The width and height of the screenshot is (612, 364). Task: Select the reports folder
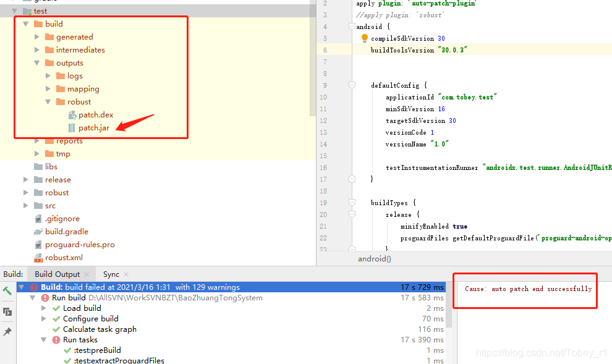tap(69, 141)
